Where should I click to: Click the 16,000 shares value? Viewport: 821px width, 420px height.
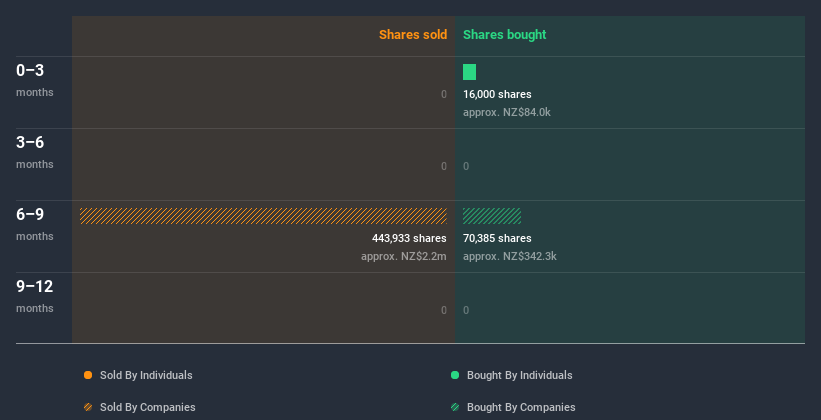[497, 94]
